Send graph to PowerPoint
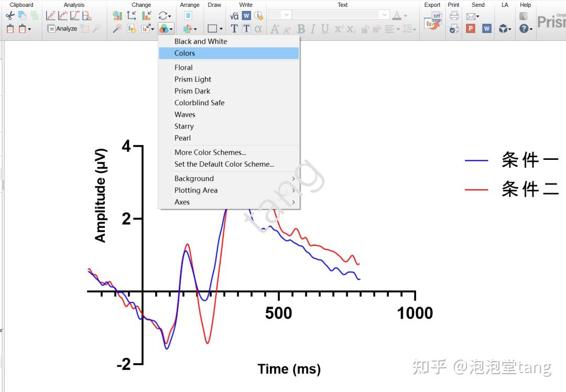This screenshot has width=566, height=392. [471, 29]
